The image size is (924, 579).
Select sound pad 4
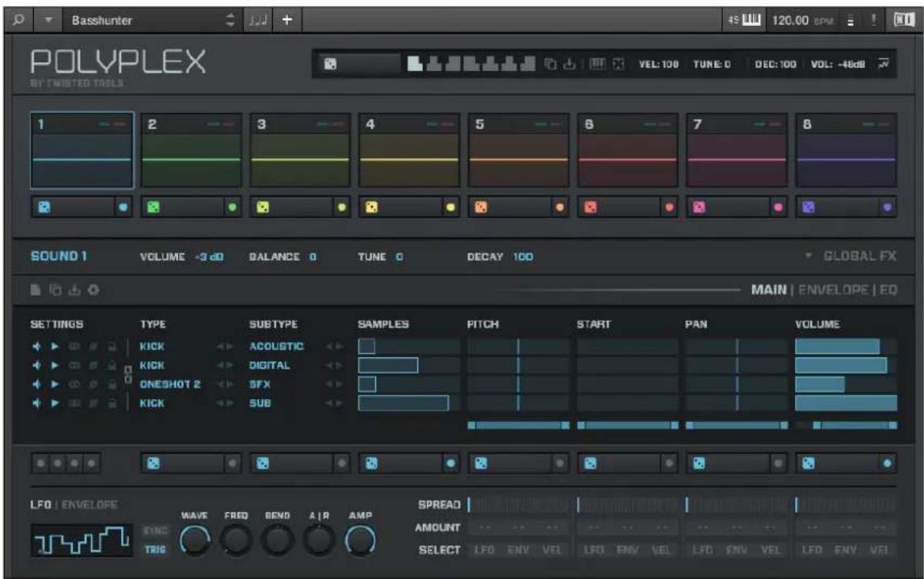pyautogui.click(x=410, y=150)
